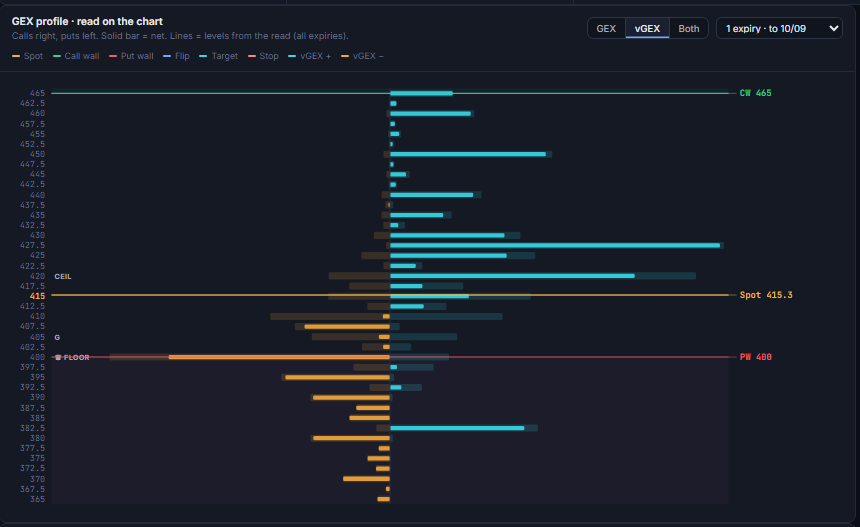Click the Put wall legend entry
The width and height of the screenshot is (860, 527).
point(131,56)
